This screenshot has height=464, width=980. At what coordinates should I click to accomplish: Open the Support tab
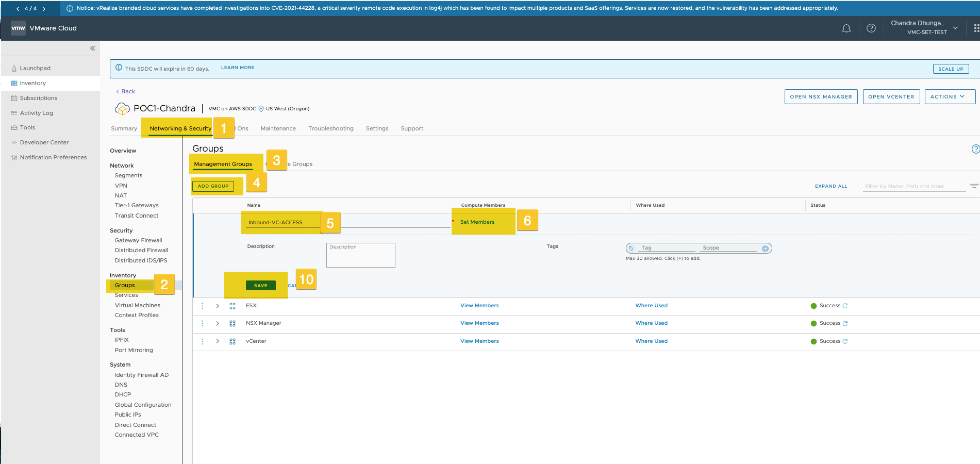tap(412, 128)
